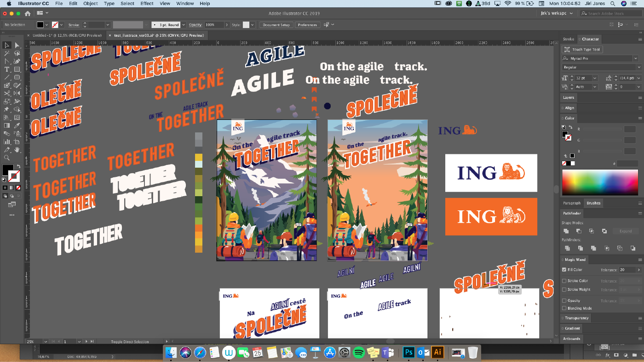Open the 3 pt. Round brush dropdown
This screenshot has height=362, width=644.
pos(184,25)
